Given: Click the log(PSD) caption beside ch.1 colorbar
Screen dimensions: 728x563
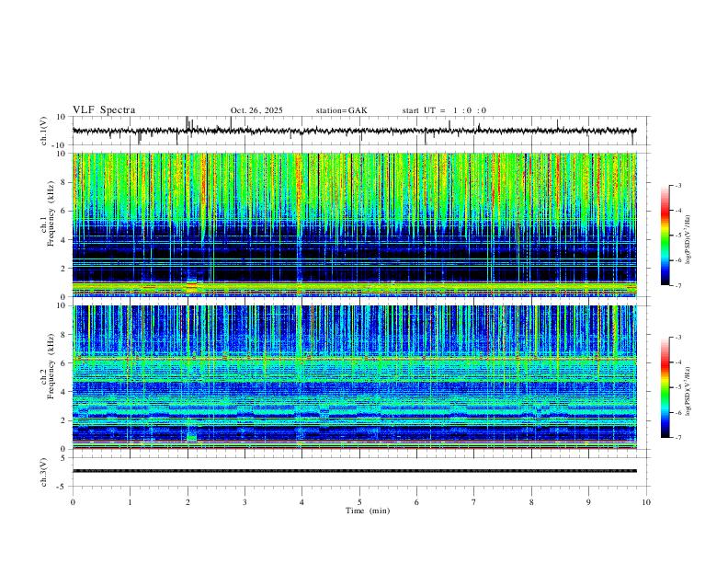Looking at the screenshot, I should [x=688, y=240].
